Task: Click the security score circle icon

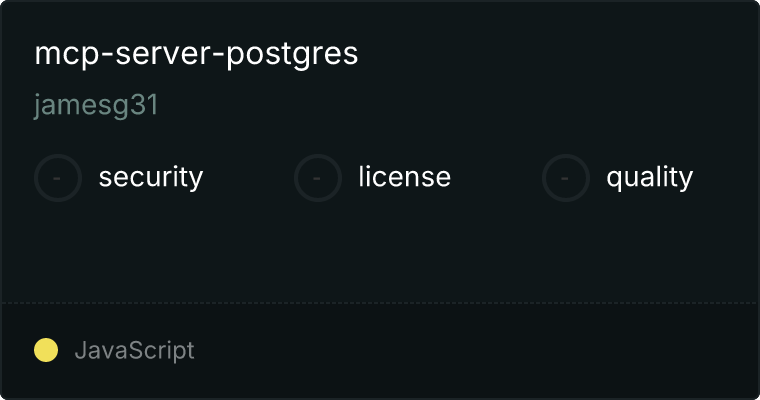Action: tap(58, 178)
